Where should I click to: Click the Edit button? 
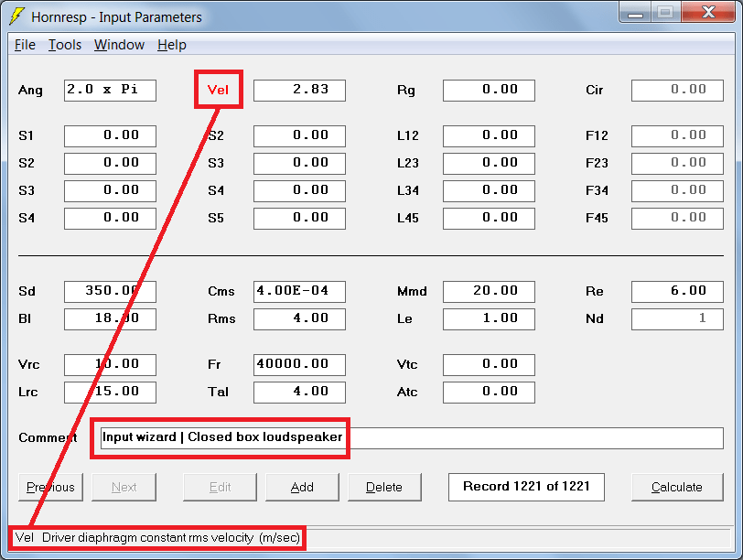click(x=220, y=487)
